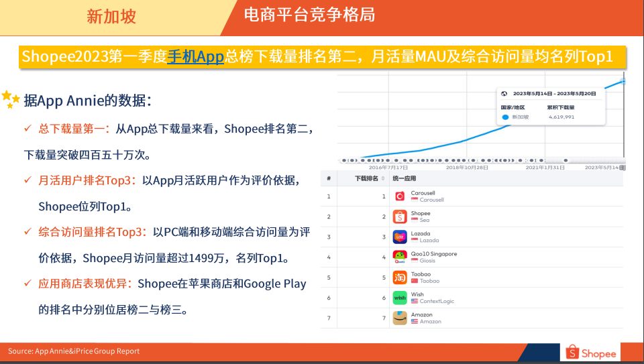644x364 pixels.
Task: Click the Singapore flag beside Sea publisher
Action: pyautogui.click(x=415, y=221)
